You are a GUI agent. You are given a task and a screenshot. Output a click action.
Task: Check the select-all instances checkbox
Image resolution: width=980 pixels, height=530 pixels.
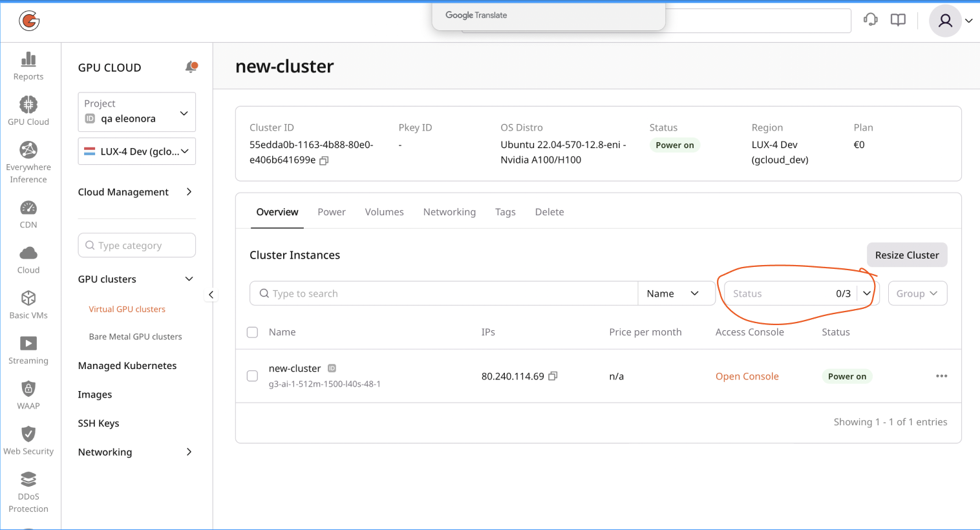[252, 332]
